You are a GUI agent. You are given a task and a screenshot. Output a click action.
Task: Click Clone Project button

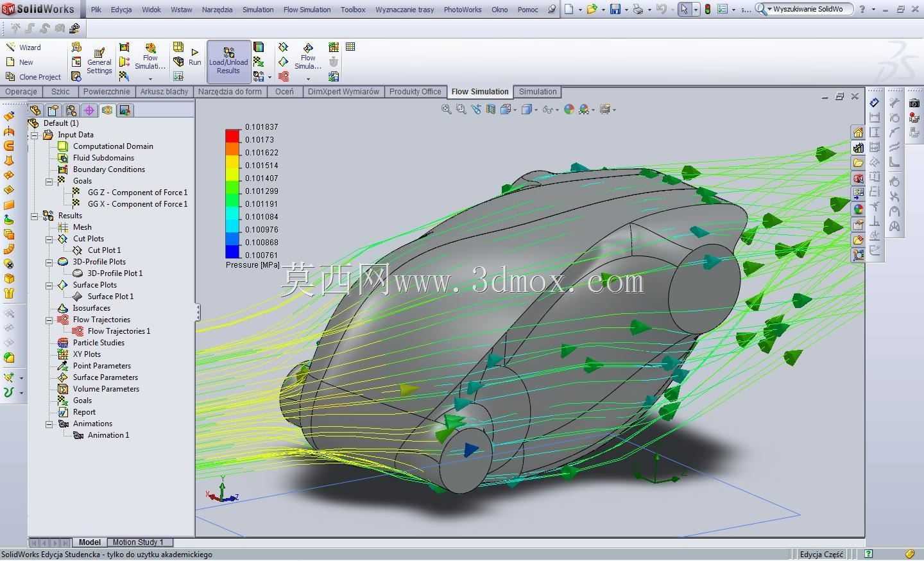point(33,77)
